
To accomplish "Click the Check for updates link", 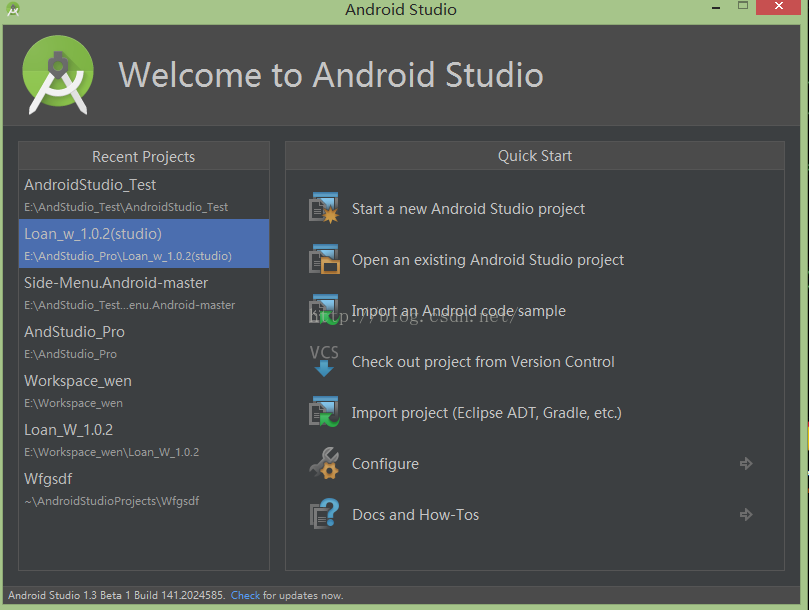I will (245, 596).
